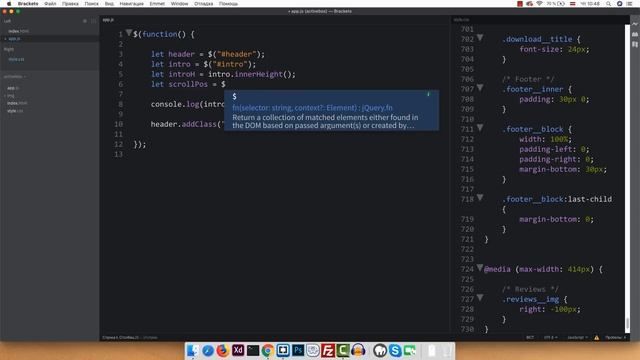640x360 pixels.
Task: Open the Emmet menu
Action: click(x=157, y=4)
